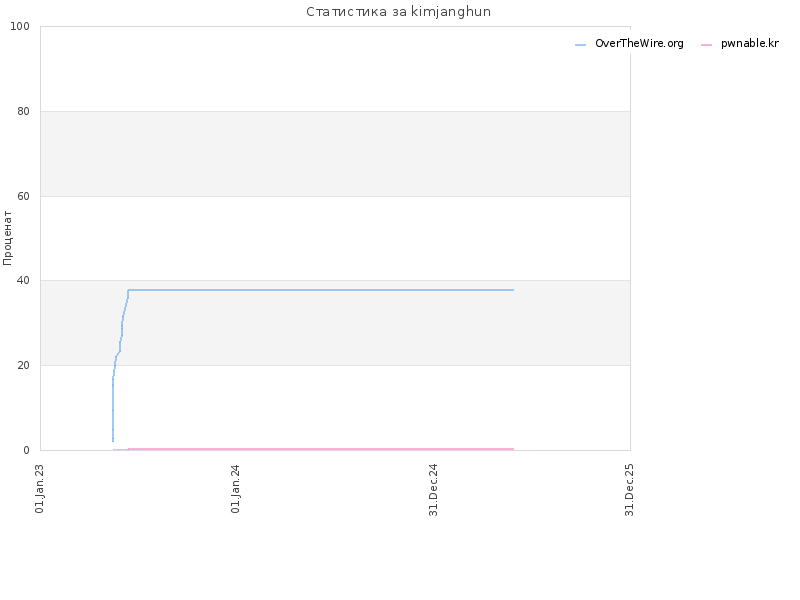Click the right end of the blue line
This screenshot has height=600, width=800.
513,290
